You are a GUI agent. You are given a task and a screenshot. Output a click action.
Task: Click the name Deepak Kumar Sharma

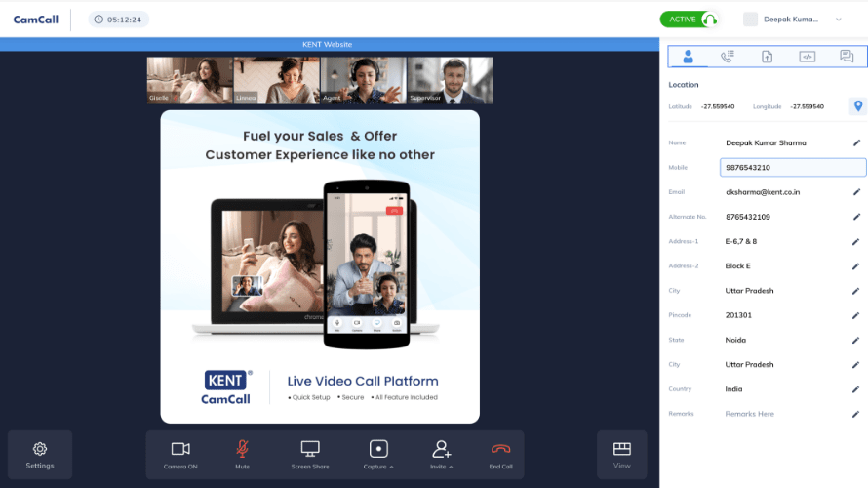point(766,142)
